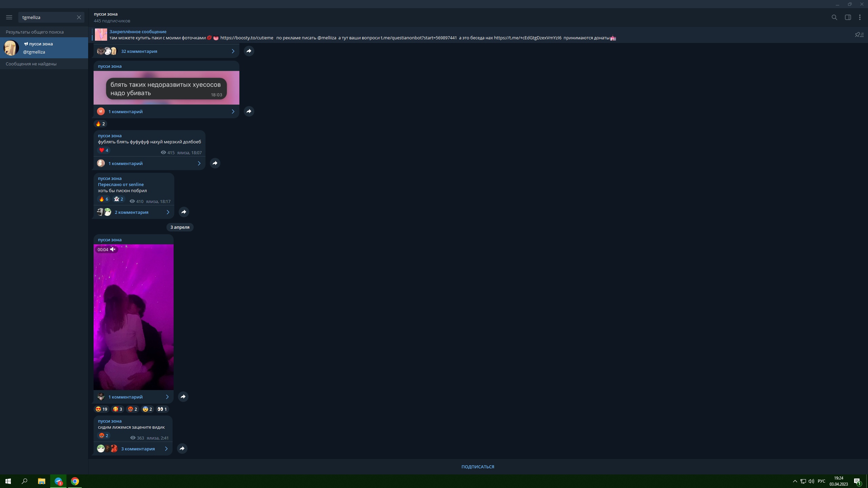Open the hamburger main menu
Viewport: 868px width, 488px height.
click(9, 17)
